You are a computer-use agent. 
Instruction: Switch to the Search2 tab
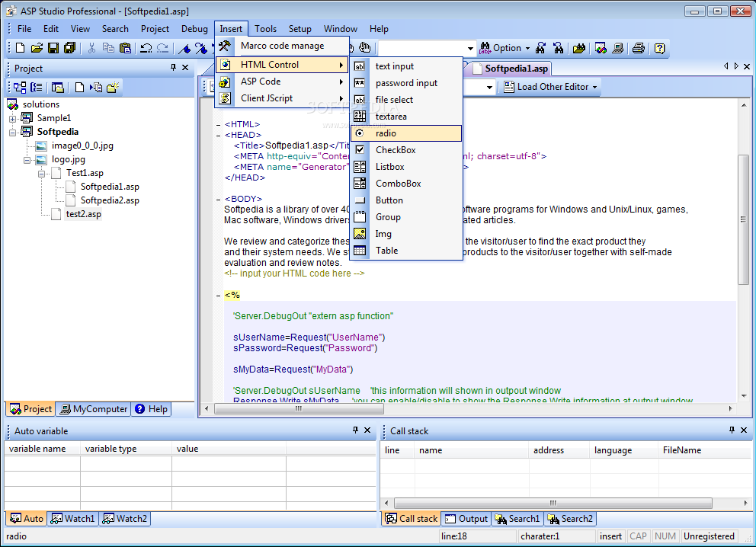570,519
